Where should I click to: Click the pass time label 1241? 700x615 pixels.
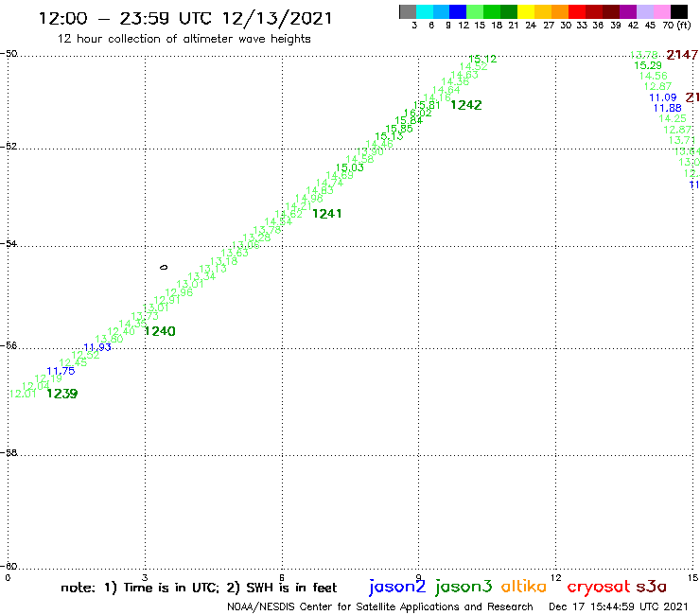[x=326, y=214]
